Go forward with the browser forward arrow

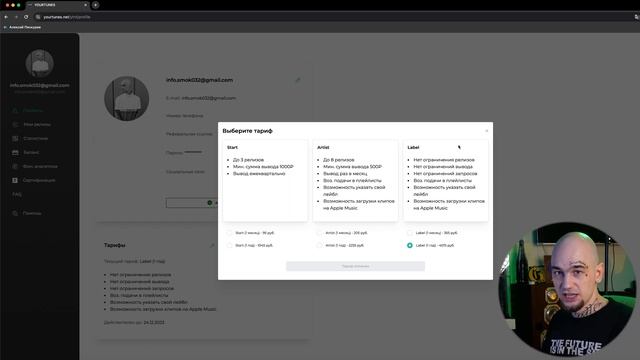click(16, 17)
